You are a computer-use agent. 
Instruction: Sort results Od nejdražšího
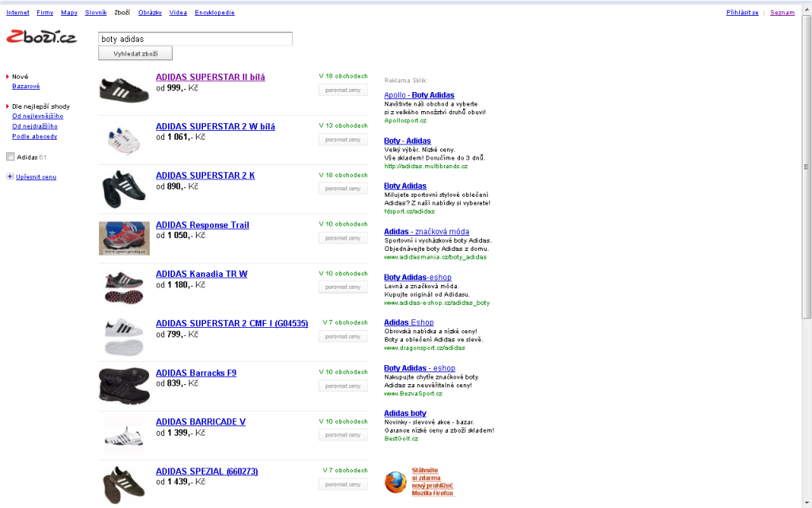coord(35,126)
